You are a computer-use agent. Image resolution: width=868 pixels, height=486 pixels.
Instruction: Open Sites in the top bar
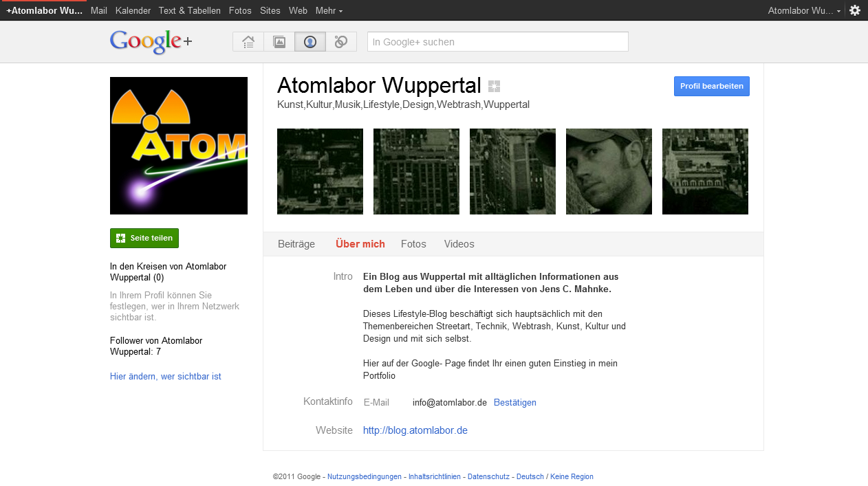coord(270,10)
